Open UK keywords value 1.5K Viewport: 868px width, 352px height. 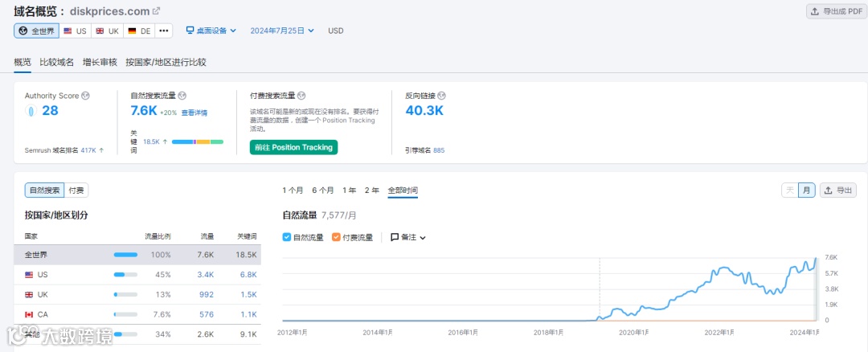[248, 294]
